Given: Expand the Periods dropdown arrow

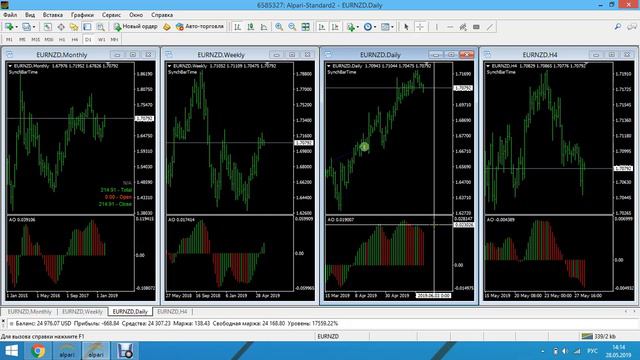Looking at the screenshot, I should click(x=375, y=27).
